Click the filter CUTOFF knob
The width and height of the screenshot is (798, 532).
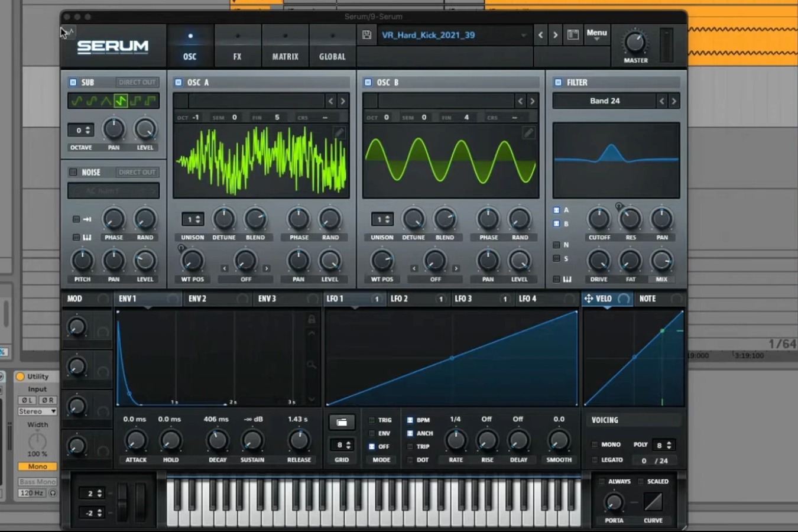tap(599, 219)
